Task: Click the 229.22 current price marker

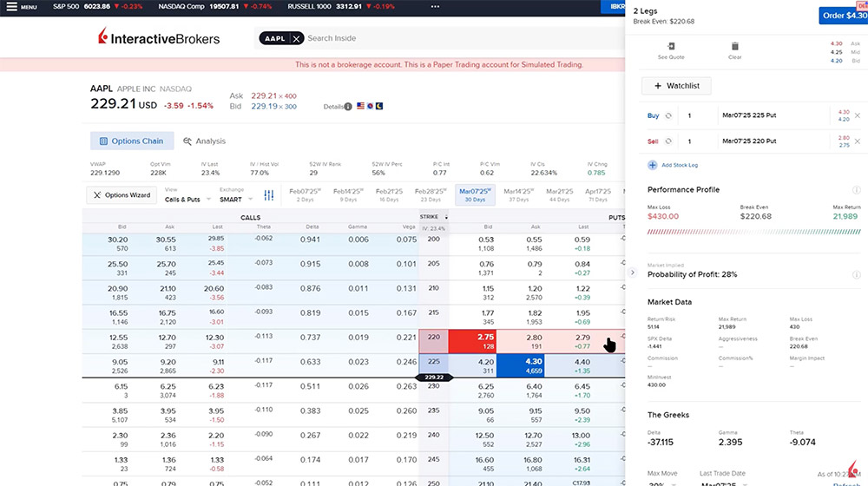Action: (434, 377)
